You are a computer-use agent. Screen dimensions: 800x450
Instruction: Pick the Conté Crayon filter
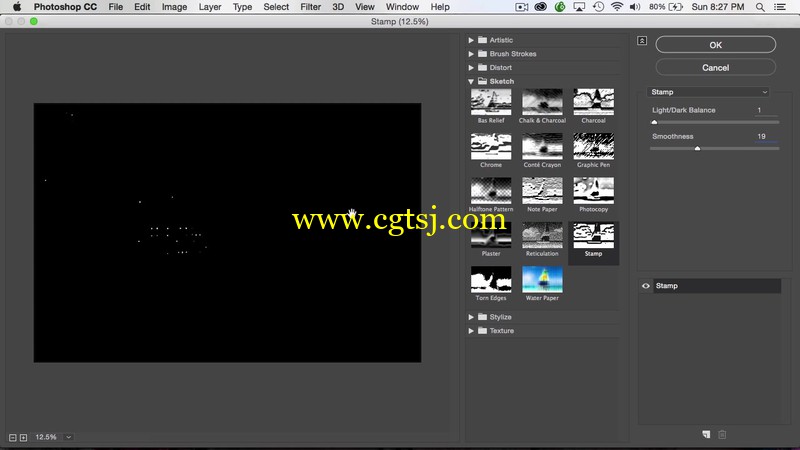tap(542, 146)
